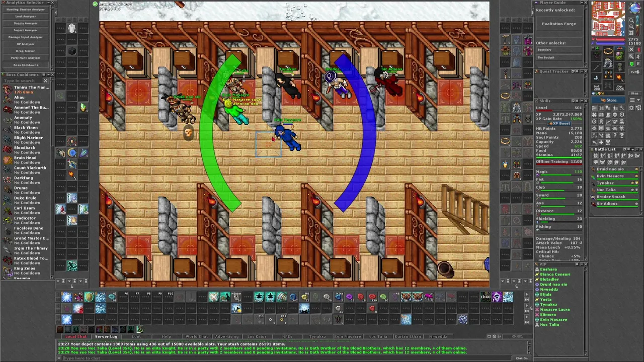Minimize the Analytics Selector panel

click(x=48, y=3)
